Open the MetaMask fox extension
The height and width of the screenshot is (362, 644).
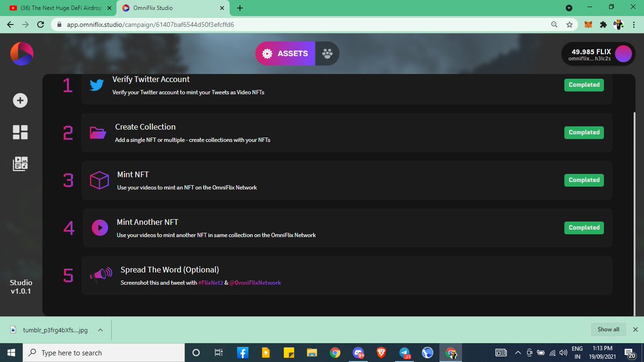tap(589, 25)
